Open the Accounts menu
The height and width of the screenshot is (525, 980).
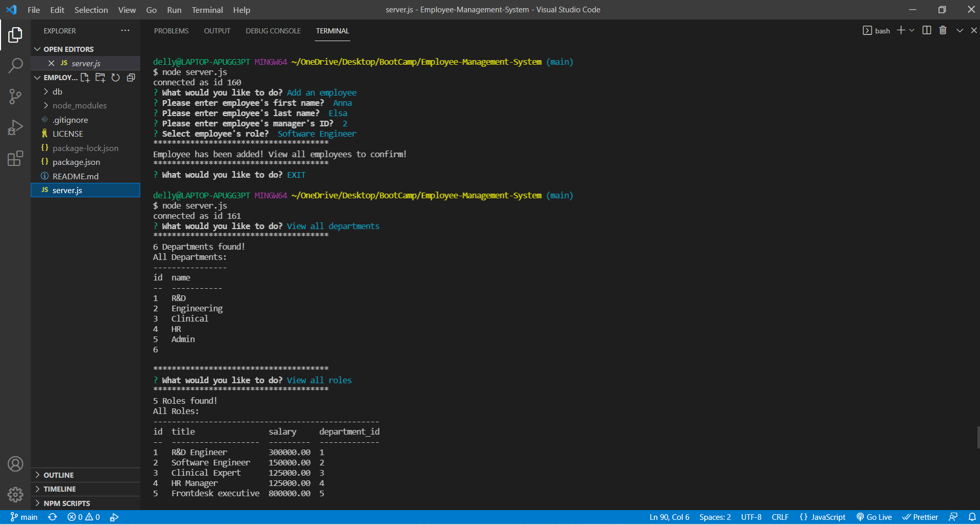(x=15, y=463)
